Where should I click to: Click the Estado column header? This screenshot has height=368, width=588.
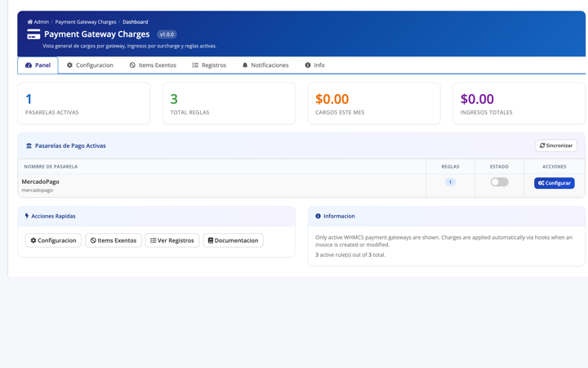(499, 167)
